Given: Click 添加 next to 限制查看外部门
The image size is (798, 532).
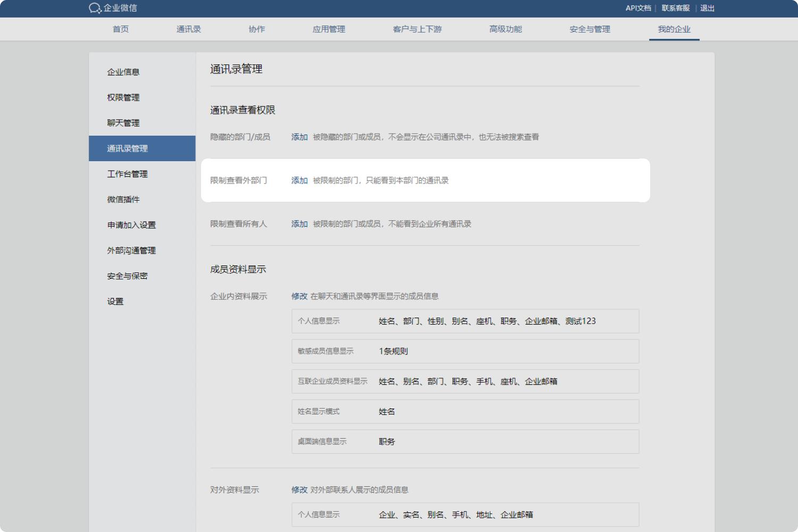Looking at the screenshot, I should click(x=300, y=181).
